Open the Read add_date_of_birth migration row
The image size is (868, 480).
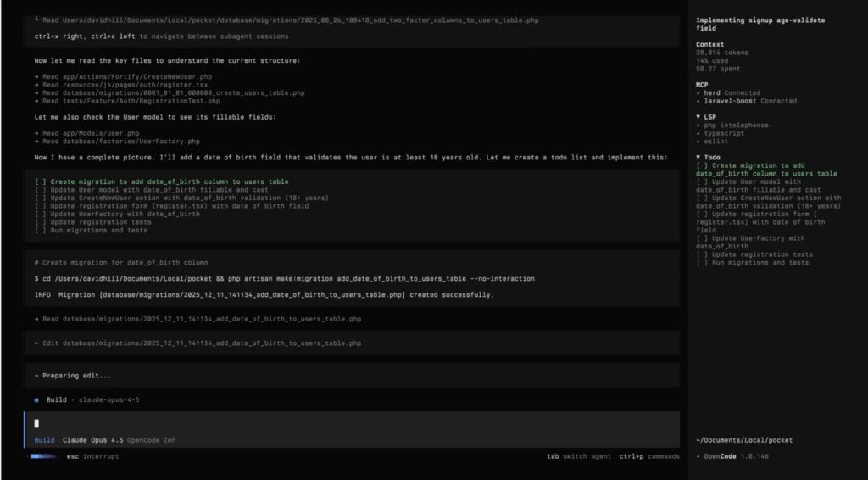[198, 319]
